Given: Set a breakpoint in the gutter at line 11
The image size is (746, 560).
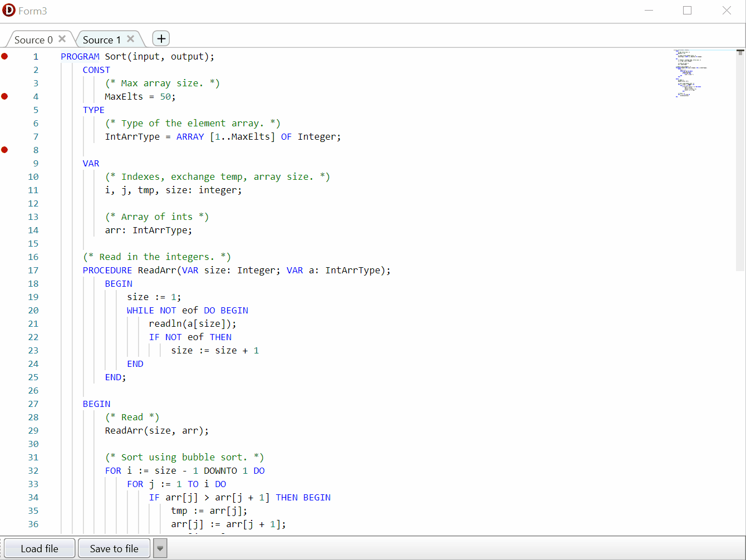Looking at the screenshot, I should point(4,190).
